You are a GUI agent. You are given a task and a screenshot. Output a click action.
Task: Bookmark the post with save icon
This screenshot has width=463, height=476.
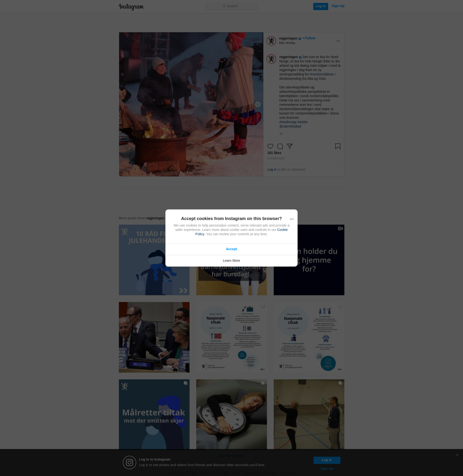pyautogui.click(x=338, y=146)
